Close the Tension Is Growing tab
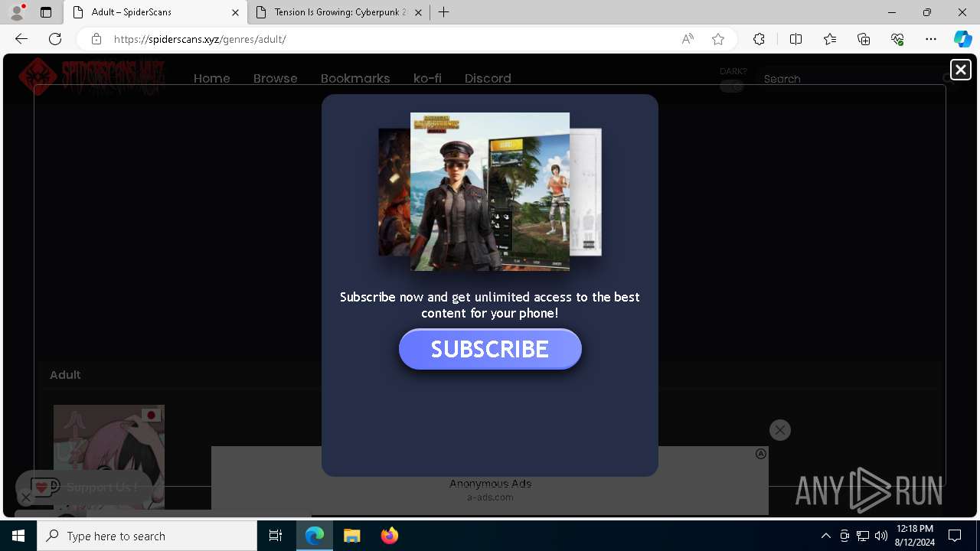Image resolution: width=980 pixels, height=551 pixels. 419,12
